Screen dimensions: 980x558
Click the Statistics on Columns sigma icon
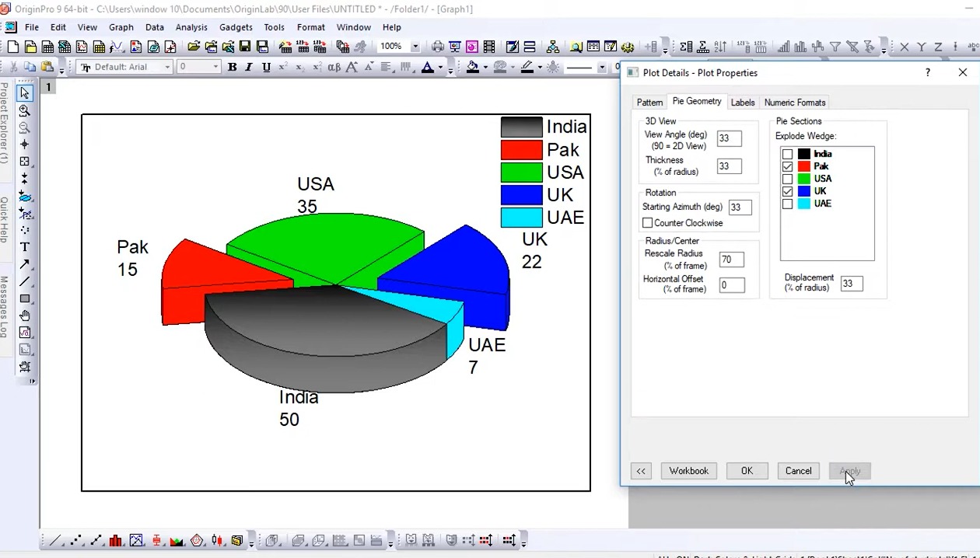(x=686, y=47)
